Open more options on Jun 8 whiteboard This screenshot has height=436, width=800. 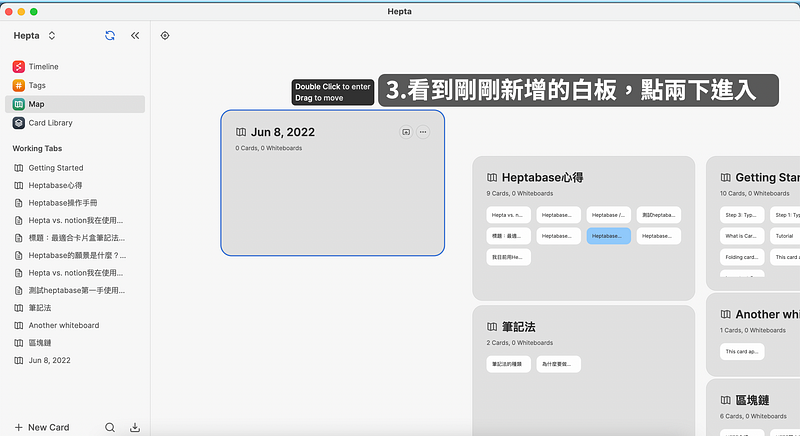coord(423,132)
